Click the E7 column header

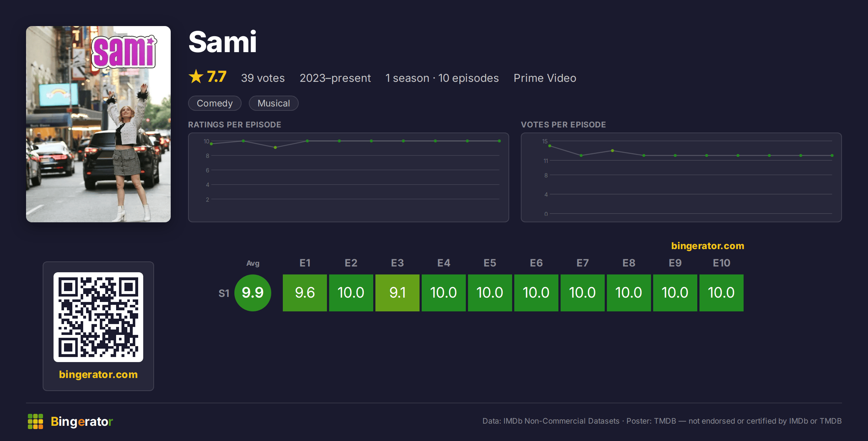click(583, 263)
